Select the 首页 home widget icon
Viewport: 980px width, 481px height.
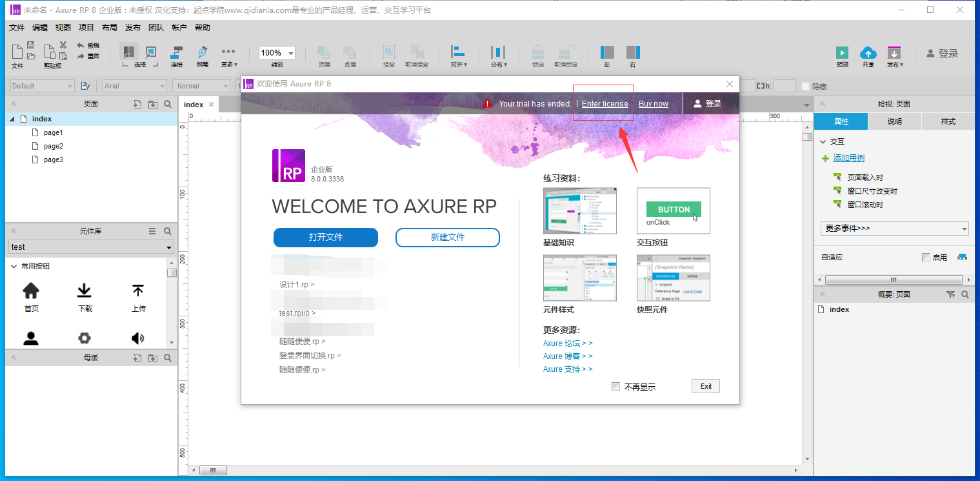(31, 291)
